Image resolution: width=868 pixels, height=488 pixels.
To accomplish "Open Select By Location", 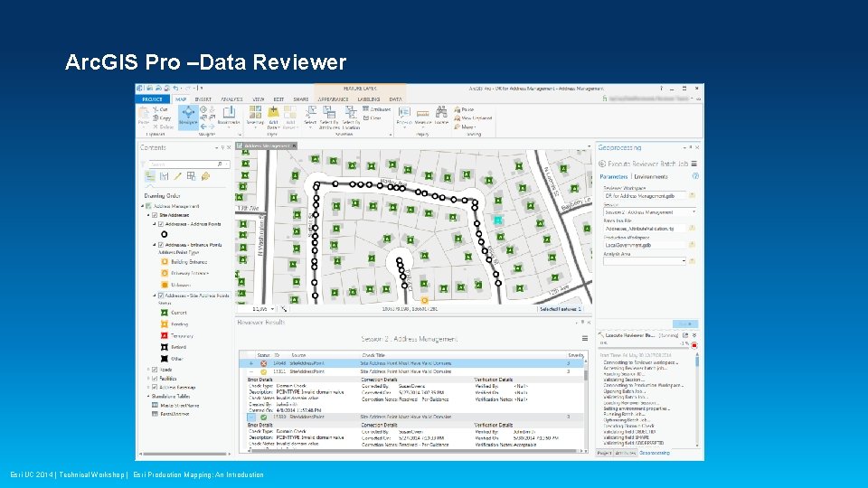I will point(351,117).
